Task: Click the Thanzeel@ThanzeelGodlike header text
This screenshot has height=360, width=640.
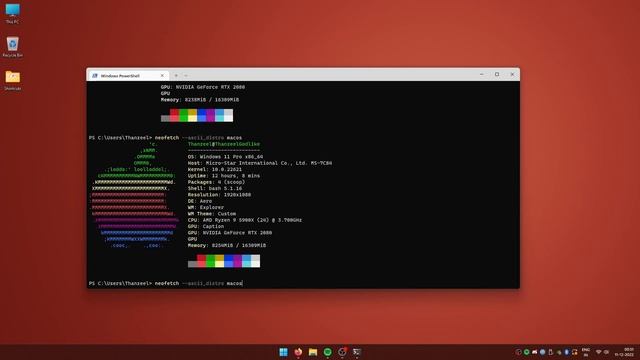Action: pos(224,144)
